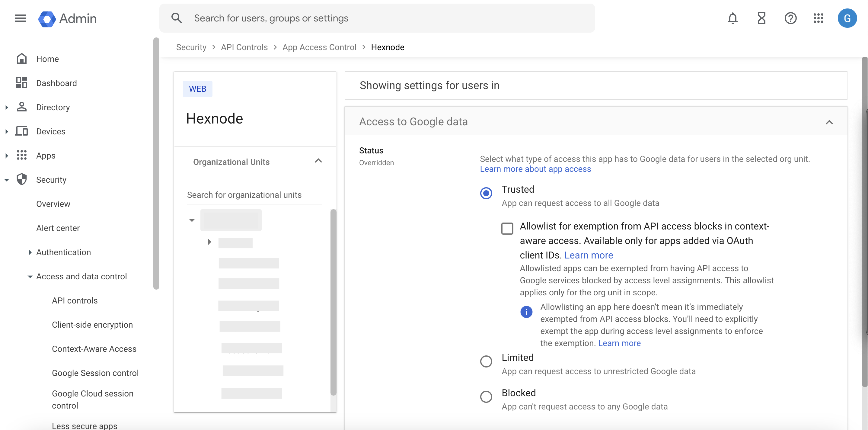Open Google Session control
The width and height of the screenshot is (868, 430).
tap(95, 373)
